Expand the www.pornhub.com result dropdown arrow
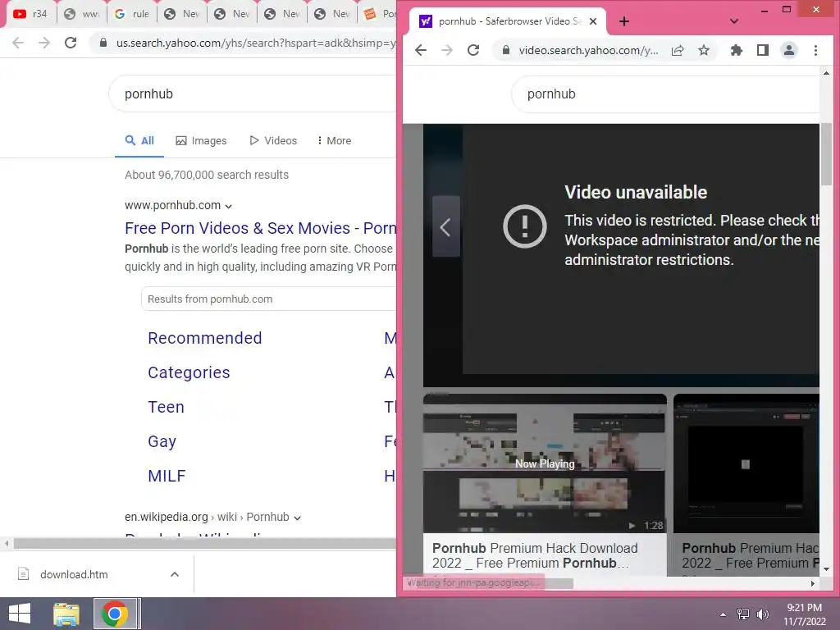This screenshot has width=840, height=630. coord(229,206)
